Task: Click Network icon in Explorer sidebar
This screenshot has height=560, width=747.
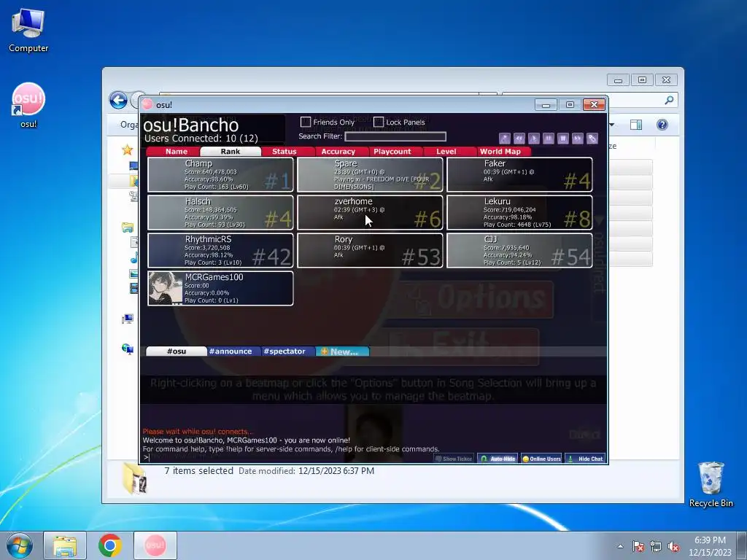Action: 127,349
